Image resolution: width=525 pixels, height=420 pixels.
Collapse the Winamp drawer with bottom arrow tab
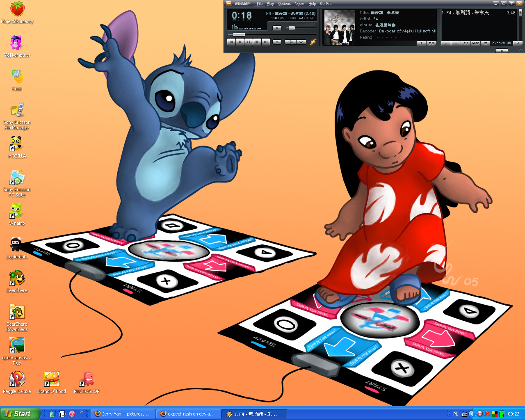click(502, 51)
